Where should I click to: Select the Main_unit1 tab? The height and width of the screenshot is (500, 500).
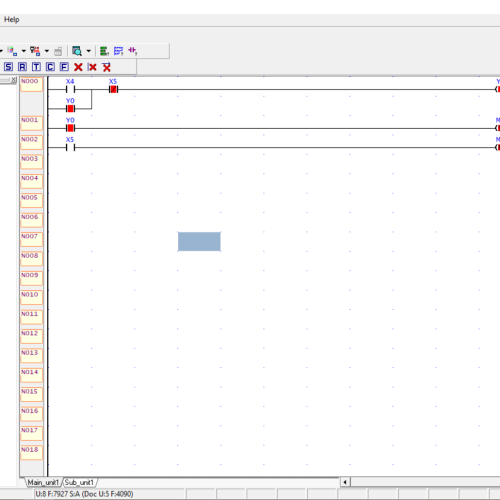tap(43, 482)
